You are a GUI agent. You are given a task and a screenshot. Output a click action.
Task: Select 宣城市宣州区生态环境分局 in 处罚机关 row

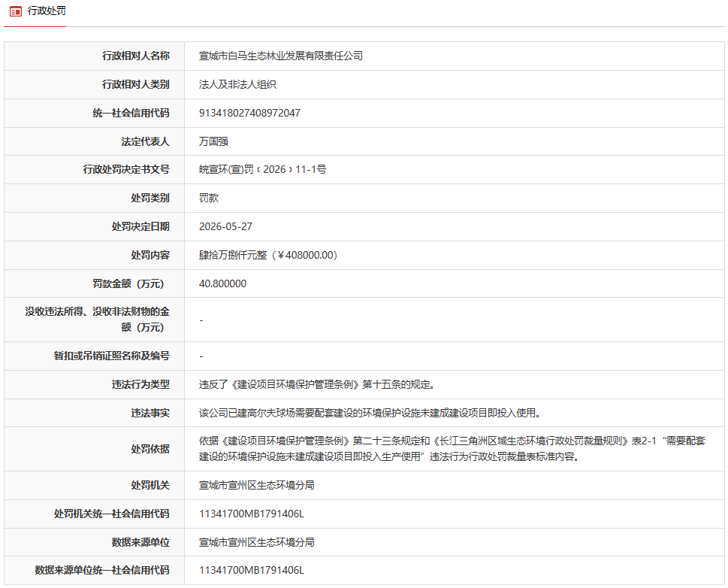click(257, 485)
